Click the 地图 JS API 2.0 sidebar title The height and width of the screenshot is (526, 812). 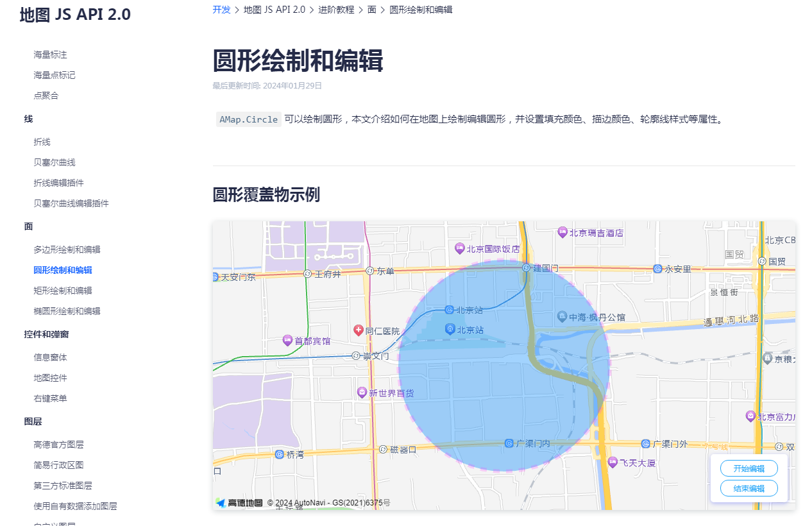pyautogui.click(x=75, y=14)
